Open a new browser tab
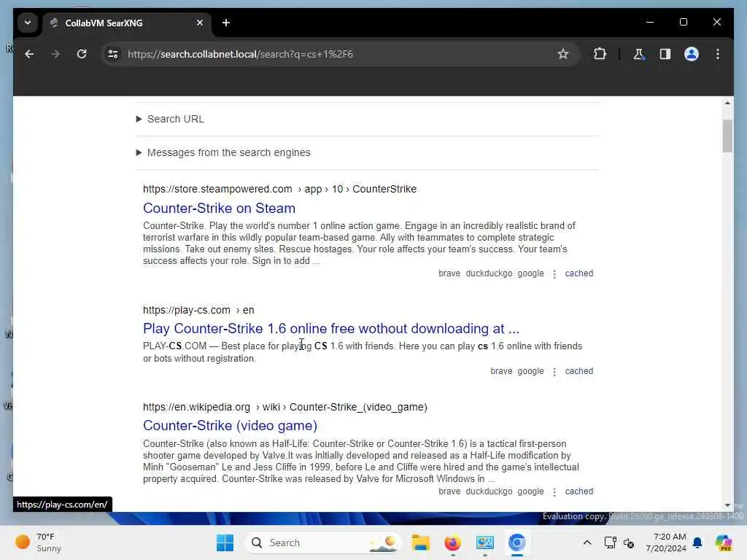 tap(226, 23)
